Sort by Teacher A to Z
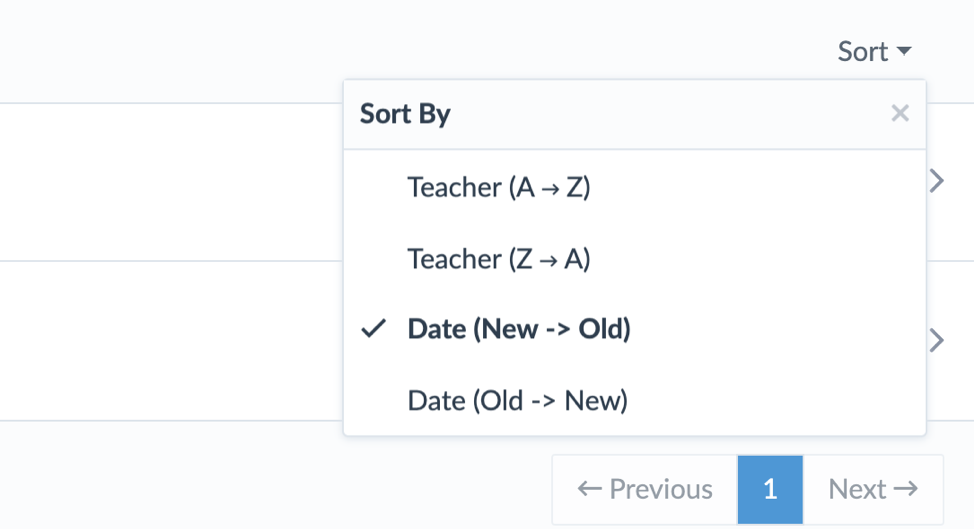Screen dimensions: 974x529 (499, 187)
